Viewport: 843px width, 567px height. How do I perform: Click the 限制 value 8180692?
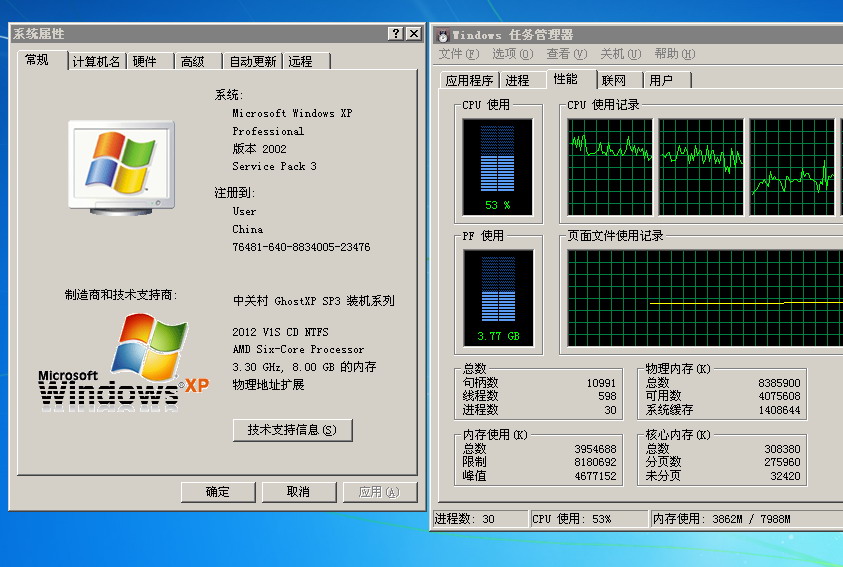(x=595, y=462)
